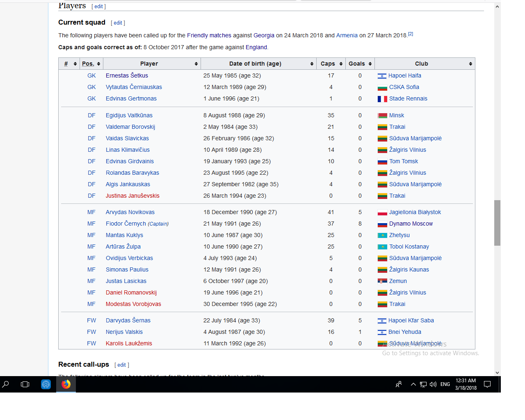The height and width of the screenshot is (420, 525).
Task: Open Ernestas Šetkus player page
Action: pos(127,76)
